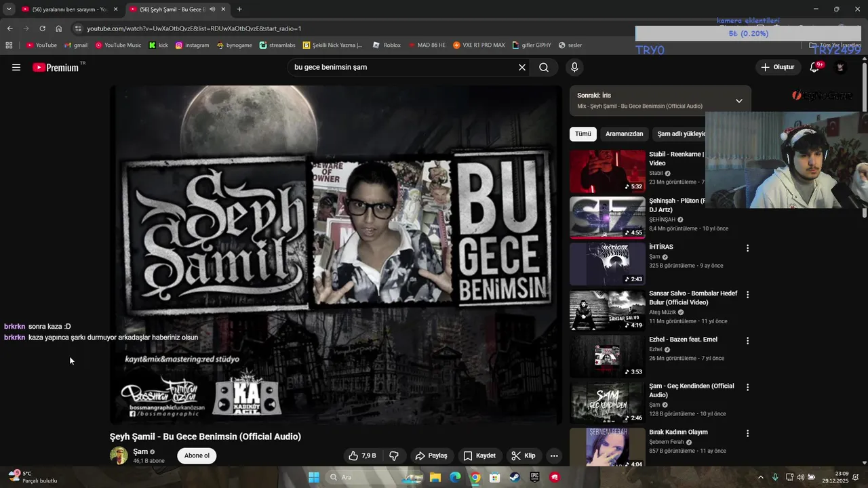Like the video with thumbs up
Screen dimensions: 868x488
(x=362, y=455)
